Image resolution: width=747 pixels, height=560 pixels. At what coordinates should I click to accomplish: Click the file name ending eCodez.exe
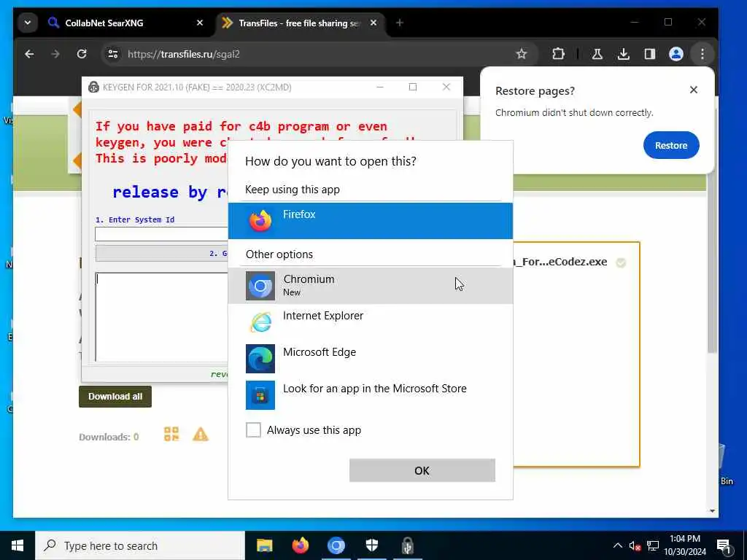(x=560, y=262)
